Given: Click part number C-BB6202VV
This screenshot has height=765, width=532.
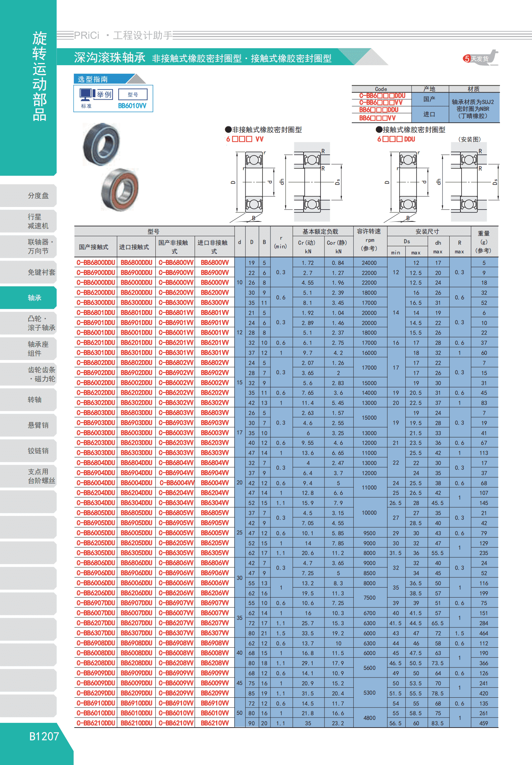Looking at the screenshot, I should 176,393.
